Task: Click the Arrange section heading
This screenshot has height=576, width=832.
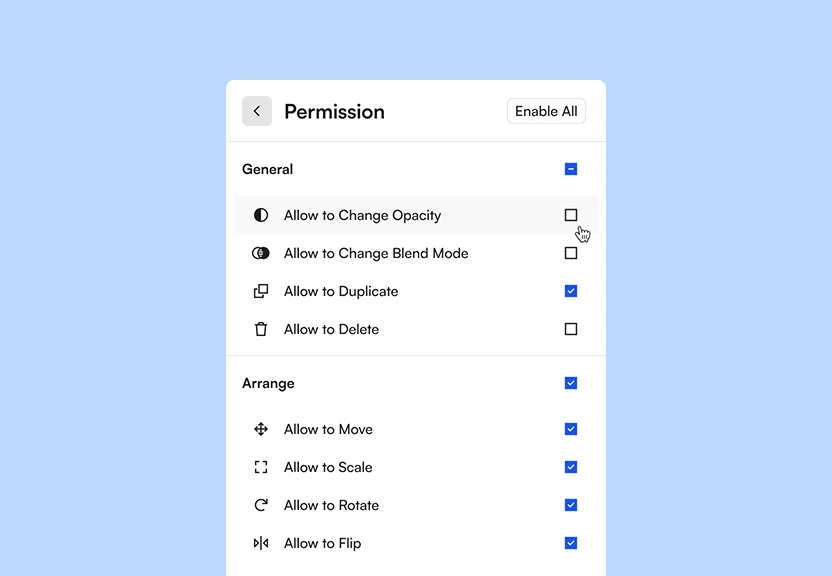Action: [268, 383]
